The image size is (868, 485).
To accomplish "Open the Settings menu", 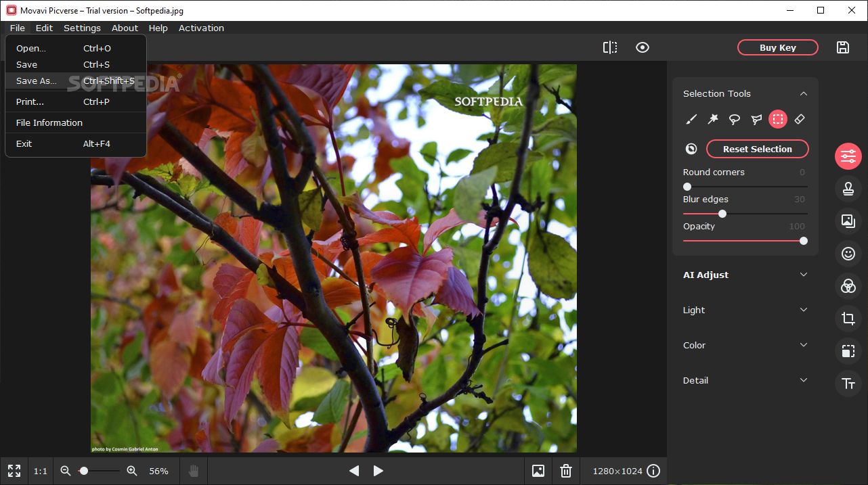I will coord(82,28).
